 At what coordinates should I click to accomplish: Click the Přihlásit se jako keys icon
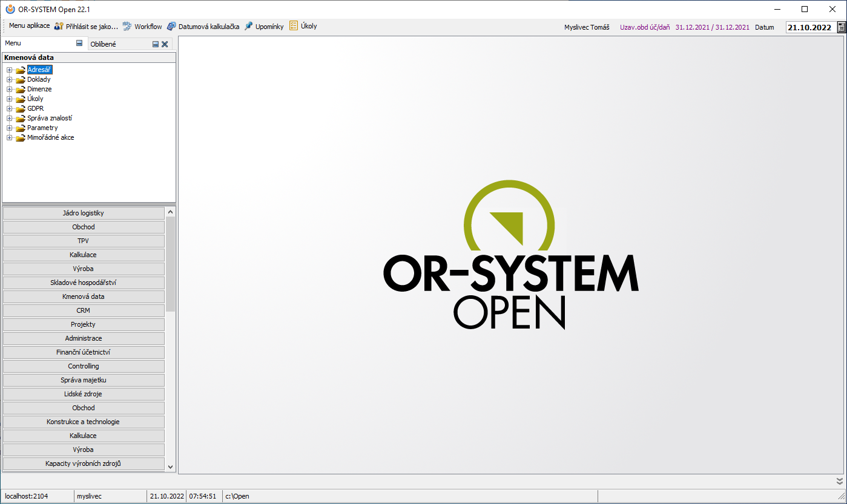click(x=59, y=27)
